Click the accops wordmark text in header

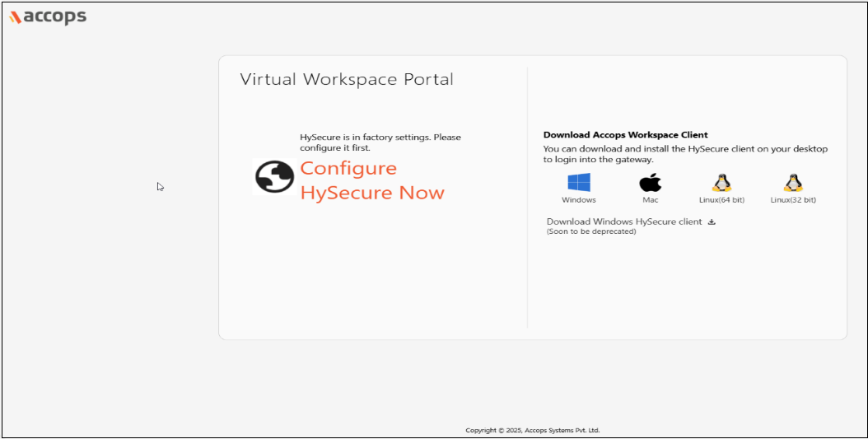tap(54, 16)
